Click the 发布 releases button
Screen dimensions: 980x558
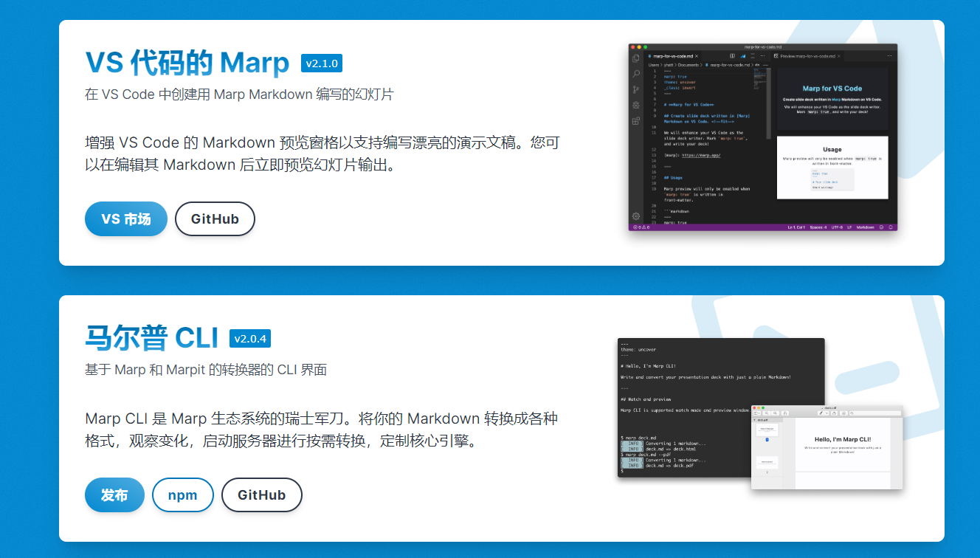point(114,495)
